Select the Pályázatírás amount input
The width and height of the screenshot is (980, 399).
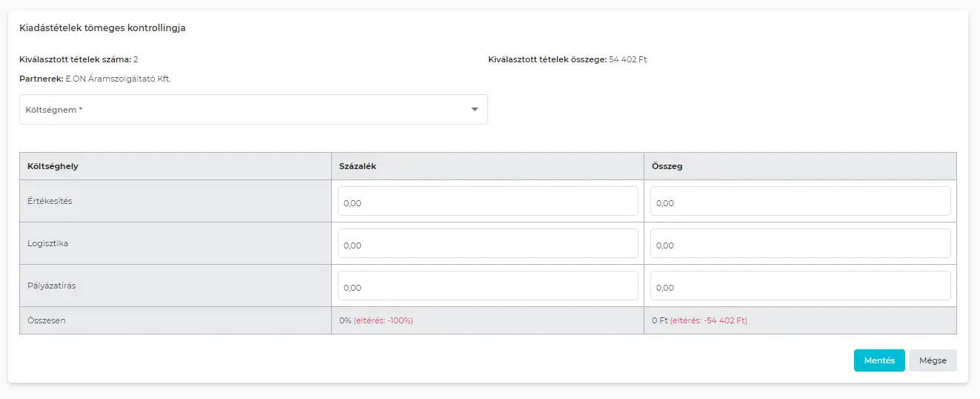point(800,286)
